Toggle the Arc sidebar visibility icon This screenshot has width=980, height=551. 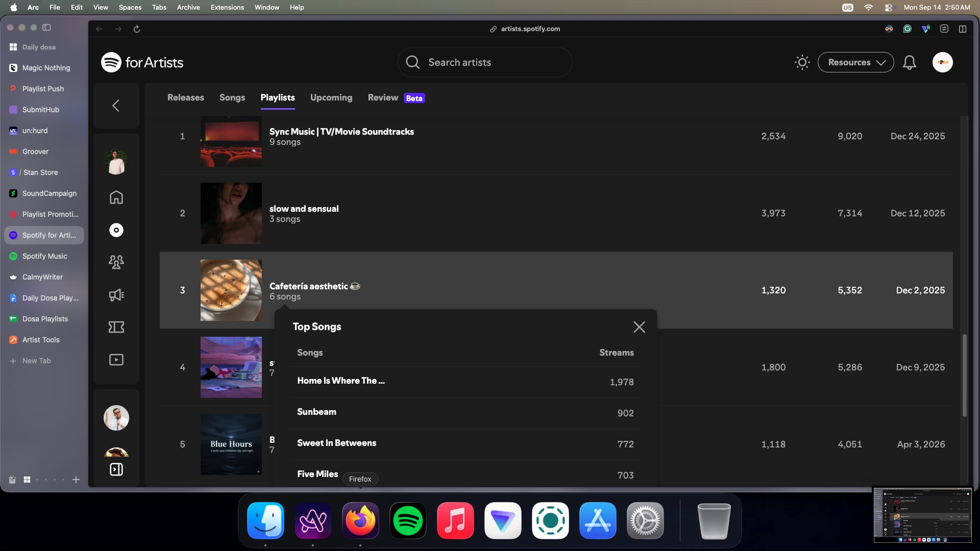point(46,28)
